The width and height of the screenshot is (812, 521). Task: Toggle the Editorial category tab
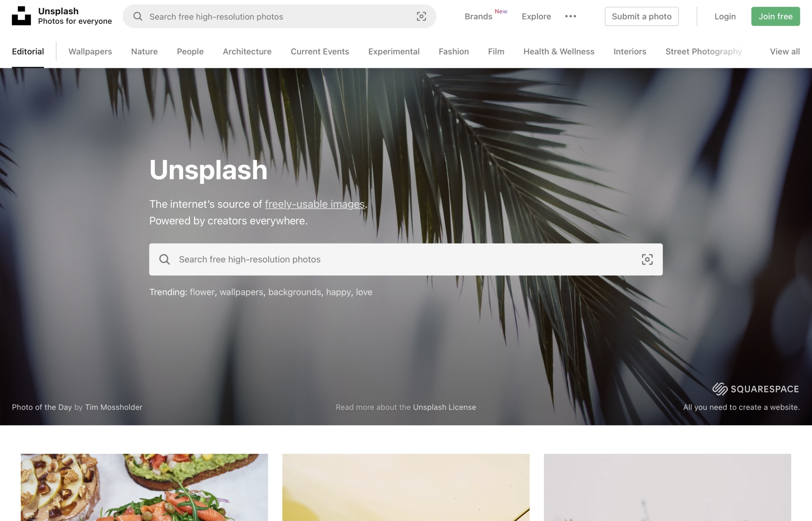point(28,51)
